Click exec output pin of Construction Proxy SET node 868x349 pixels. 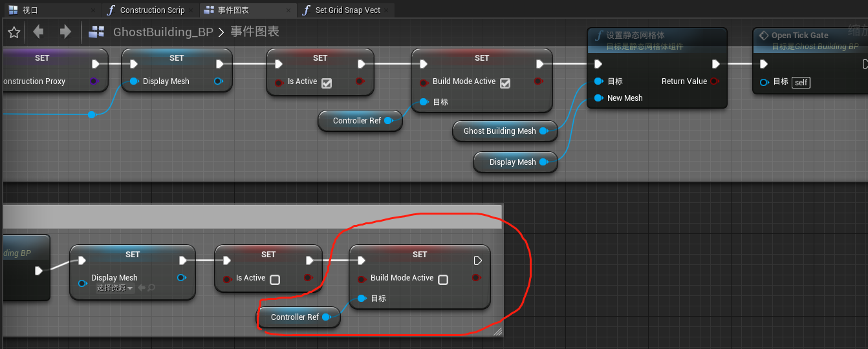[96, 64]
